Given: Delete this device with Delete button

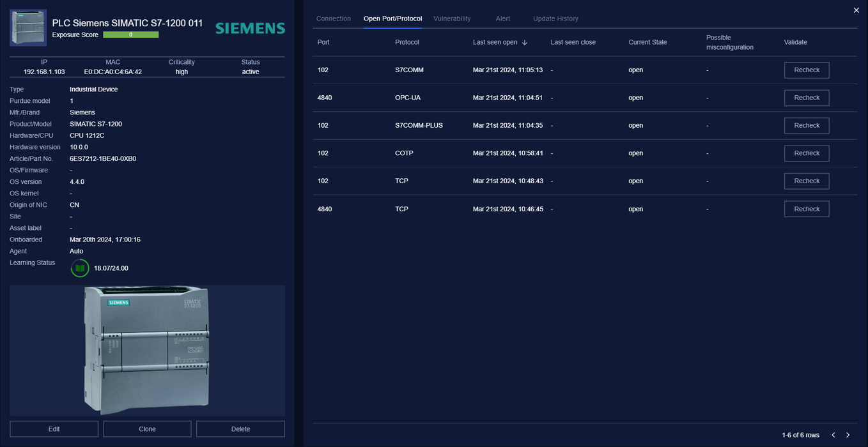Looking at the screenshot, I should [x=240, y=429].
